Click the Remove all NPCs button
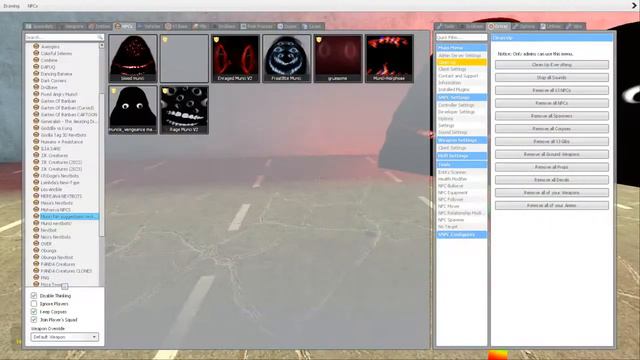 552,103
